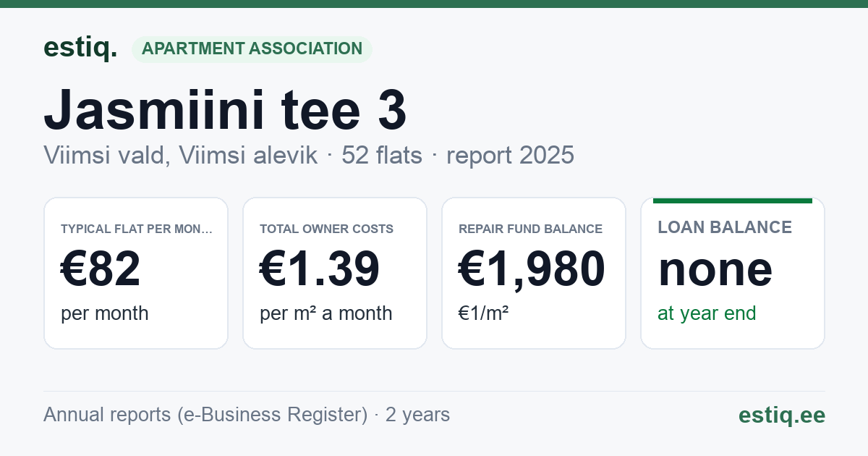Viewport: 868px width, 456px height.
Task: Click the REPAIR FUND BALANCE label
Action: 530,229
